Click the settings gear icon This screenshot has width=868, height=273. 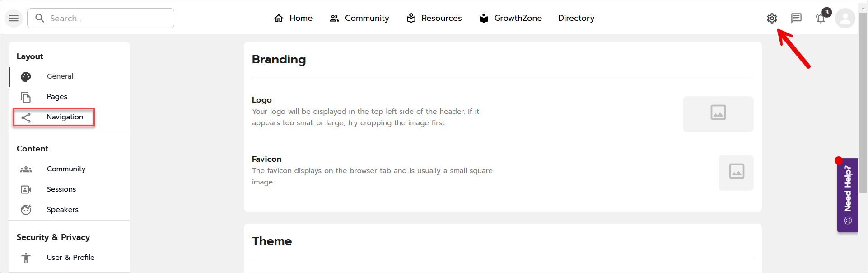pos(772,19)
